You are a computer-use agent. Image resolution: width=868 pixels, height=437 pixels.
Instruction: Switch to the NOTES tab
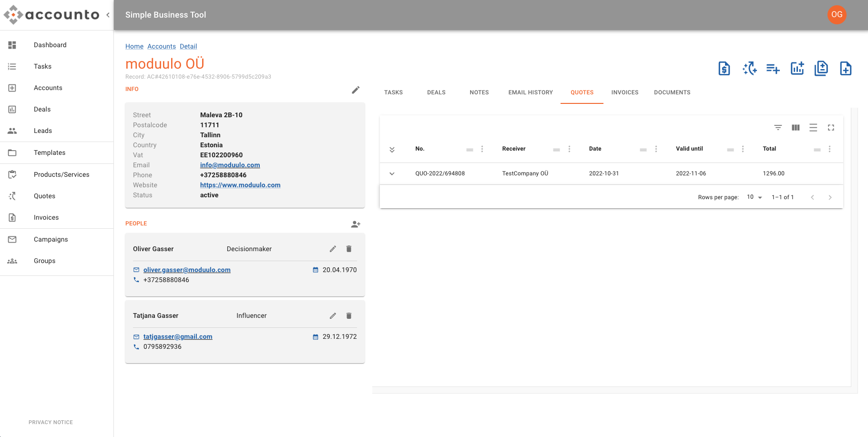pyautogui.click(x=479, y=92)
